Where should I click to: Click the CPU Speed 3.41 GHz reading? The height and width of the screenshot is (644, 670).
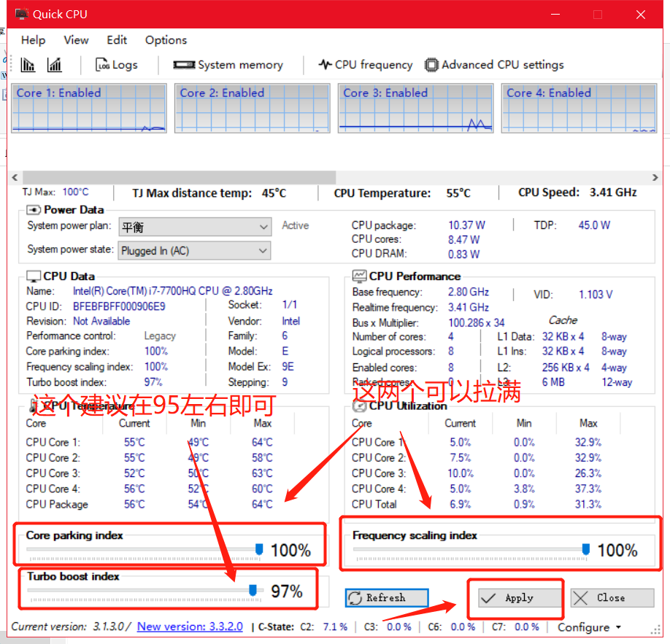pyautogui.click(x=613, y=192)
